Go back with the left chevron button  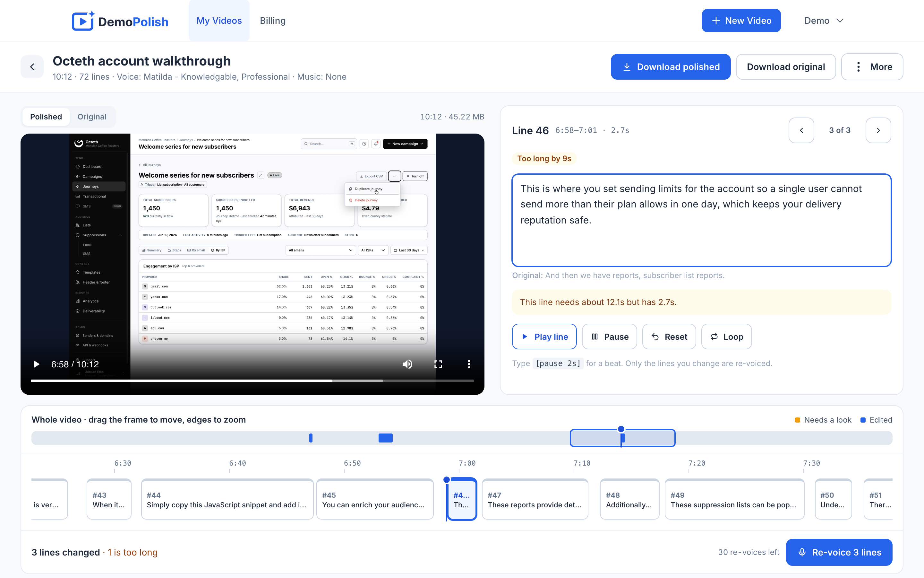click(x=32, y=67)
